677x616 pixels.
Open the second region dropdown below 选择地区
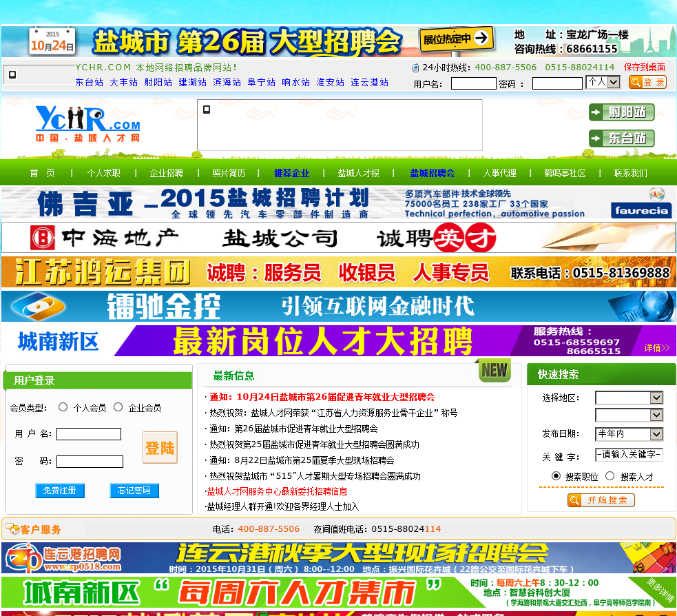(x=629, y=415)
